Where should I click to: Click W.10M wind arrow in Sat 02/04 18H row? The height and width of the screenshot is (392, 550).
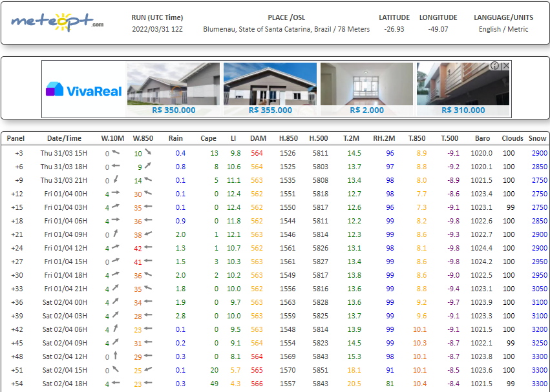click(116, 382)
